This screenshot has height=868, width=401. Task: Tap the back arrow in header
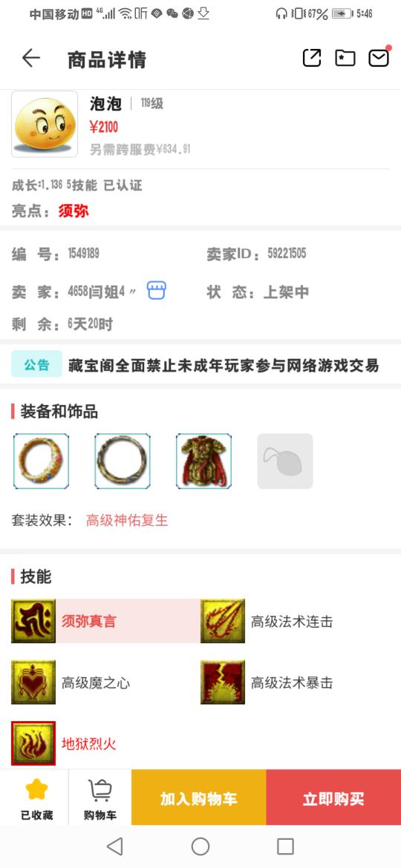31,58
